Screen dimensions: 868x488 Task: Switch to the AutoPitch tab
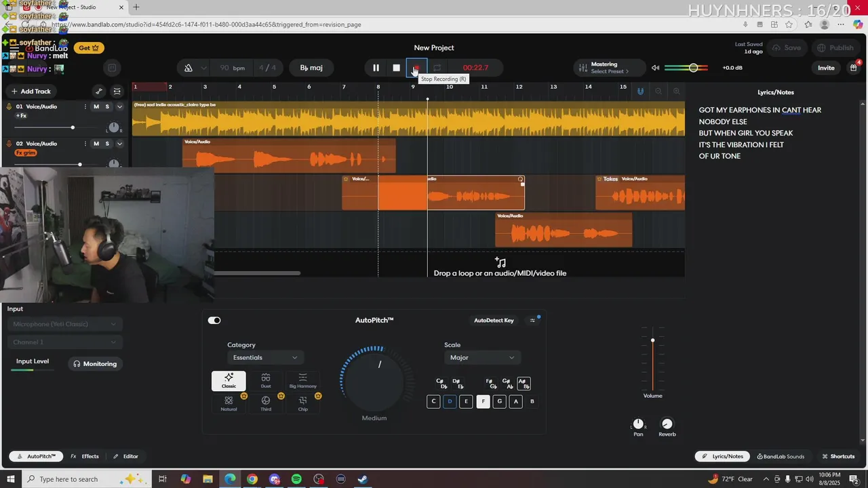[36, 457]
